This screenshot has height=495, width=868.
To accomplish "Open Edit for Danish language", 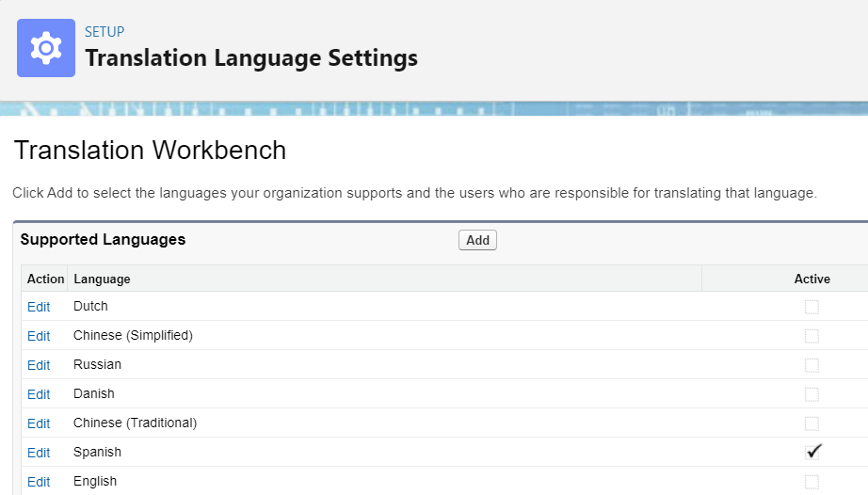I will point(39,395).
